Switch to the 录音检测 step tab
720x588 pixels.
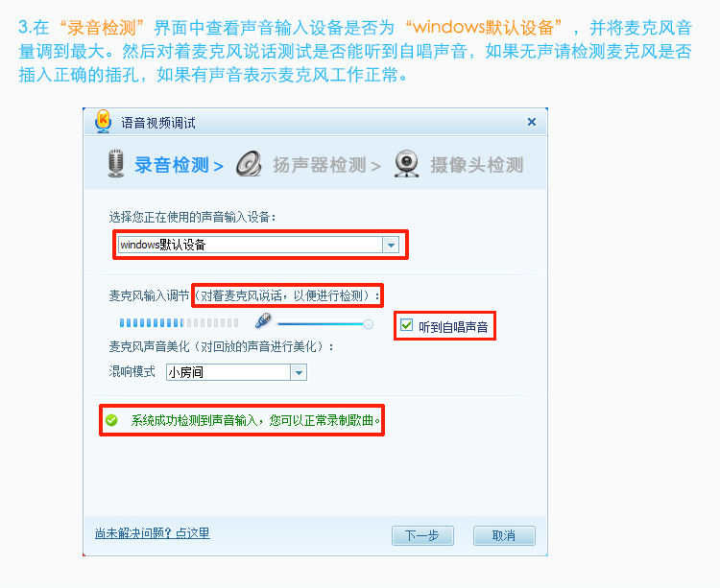click(180, 165)
